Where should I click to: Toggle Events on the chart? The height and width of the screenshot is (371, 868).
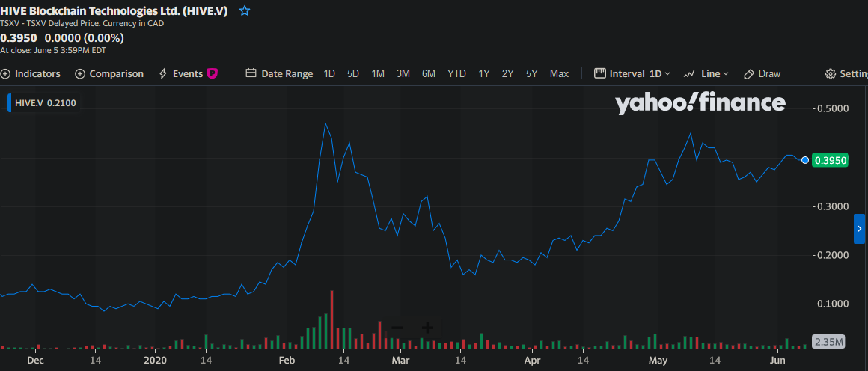188,73
